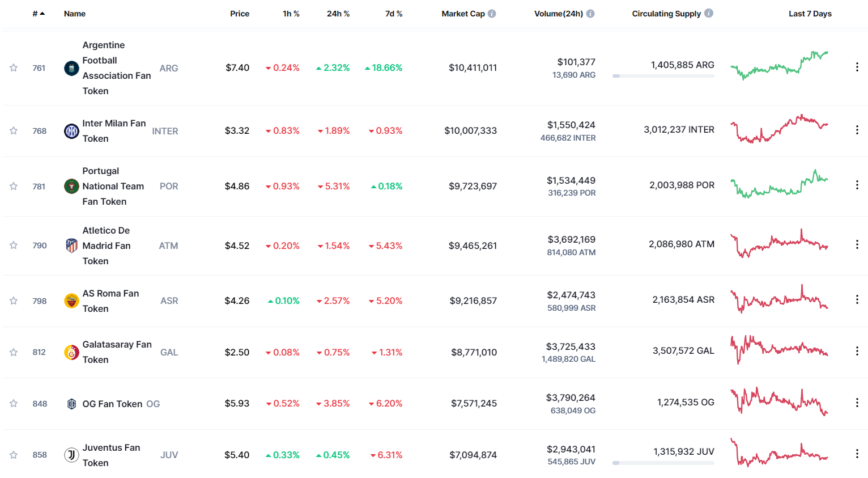Click the Argentine Football Association token logo
This screenshot has height=478, width=868.
[x=71, y=69]
